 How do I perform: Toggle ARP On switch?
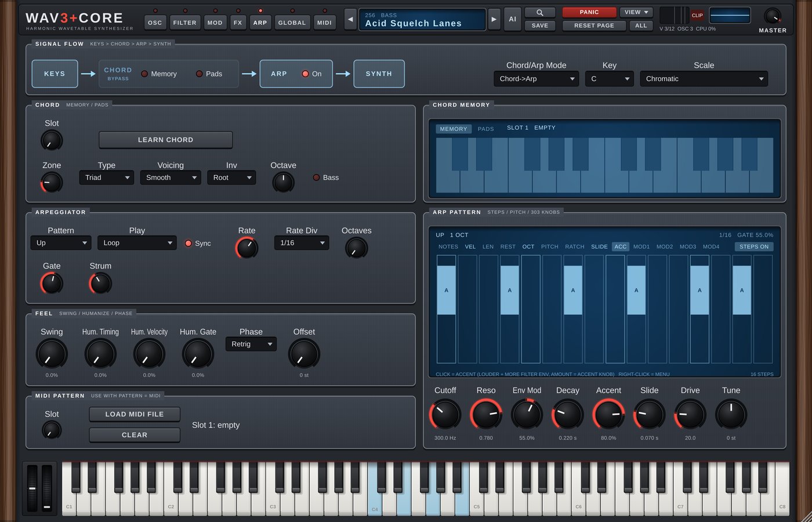311,74
